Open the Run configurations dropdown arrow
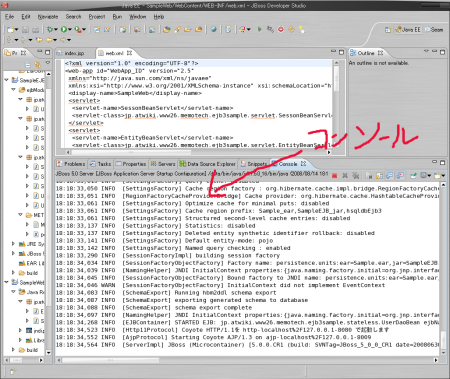The width and height of the screenshot is (450, 379). click(x=70, y=30)
